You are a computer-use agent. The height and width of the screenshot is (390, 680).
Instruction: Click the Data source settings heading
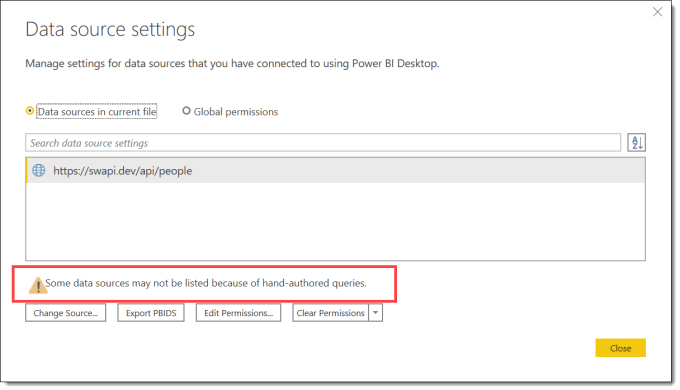(x=110, y=30)
